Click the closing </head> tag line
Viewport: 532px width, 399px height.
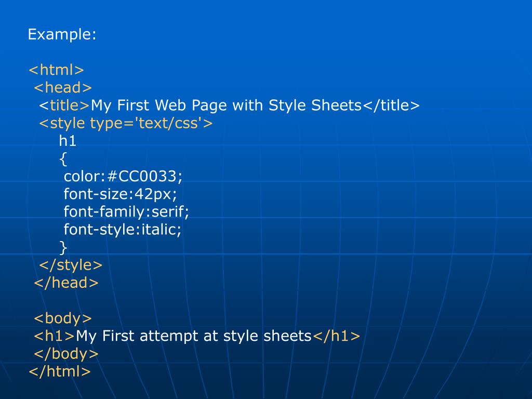click(66, 283)
